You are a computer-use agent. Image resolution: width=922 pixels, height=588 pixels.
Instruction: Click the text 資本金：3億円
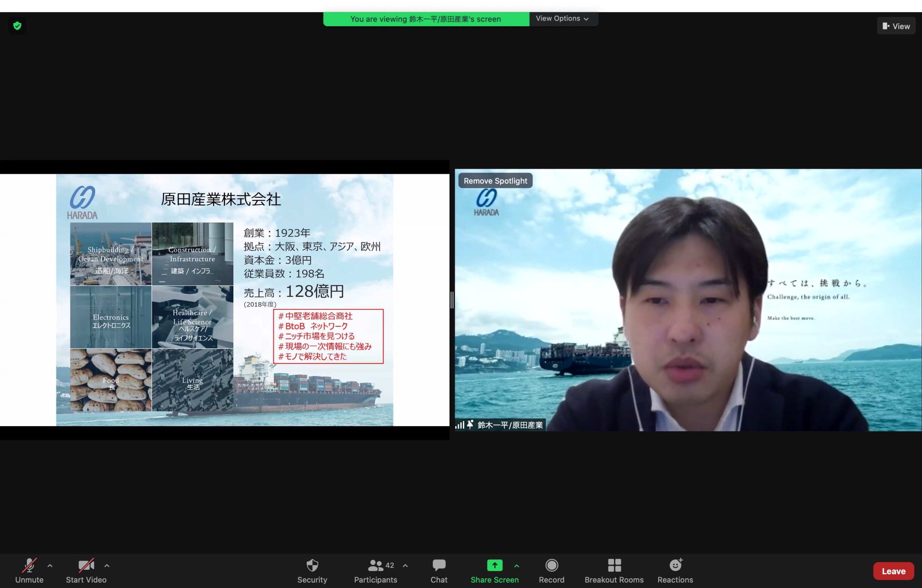click(x=278, y=260)
